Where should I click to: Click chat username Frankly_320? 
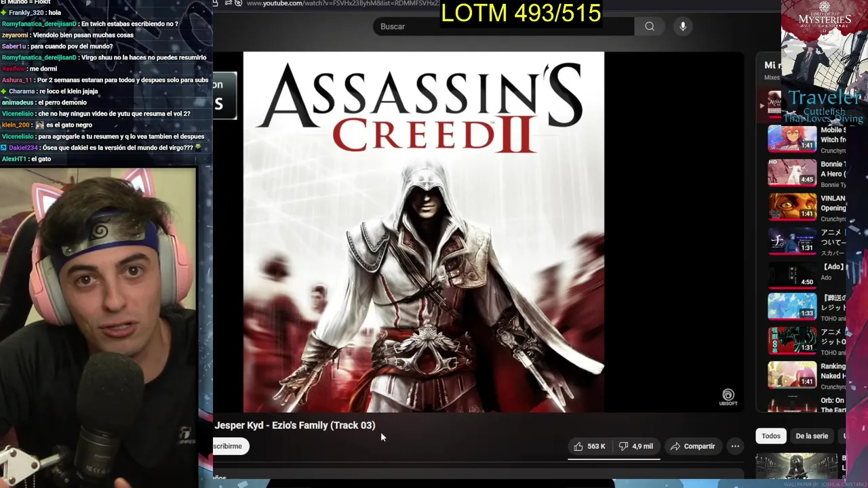point(26,12)
